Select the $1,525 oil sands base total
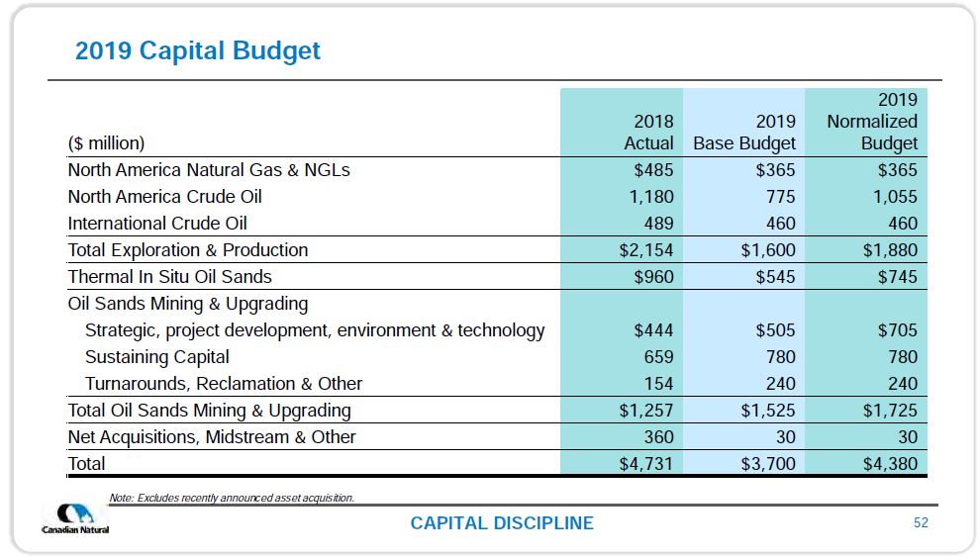Image resolution: width=980 pixels, height=556 pixels. pyautogui.click(x=768, y=411)
